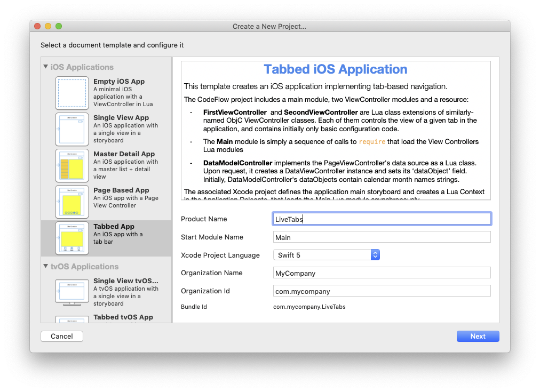Click the orange 'require' keyword

click(372, 142)
